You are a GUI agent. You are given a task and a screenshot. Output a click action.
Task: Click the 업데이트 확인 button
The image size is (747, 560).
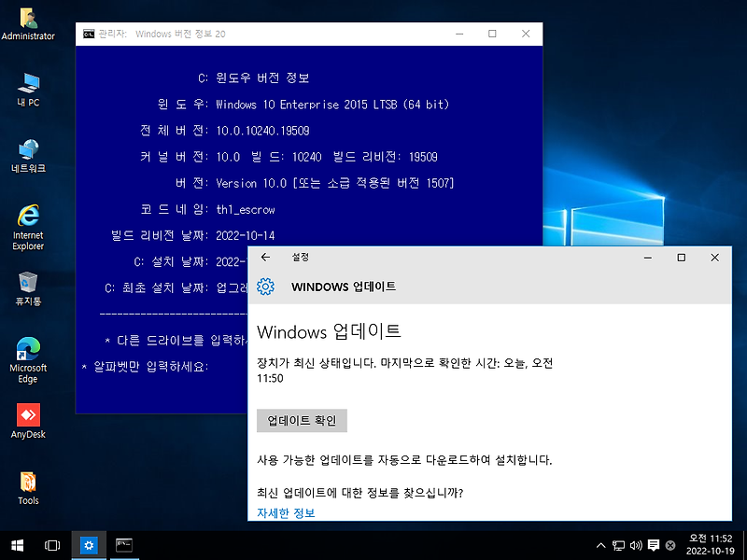pos(302,421)
